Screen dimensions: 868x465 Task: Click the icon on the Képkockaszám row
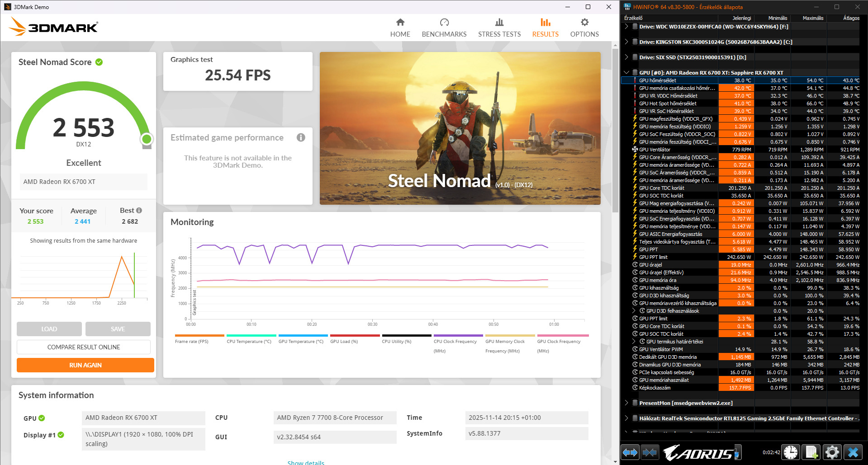click(x=635, y=388)
